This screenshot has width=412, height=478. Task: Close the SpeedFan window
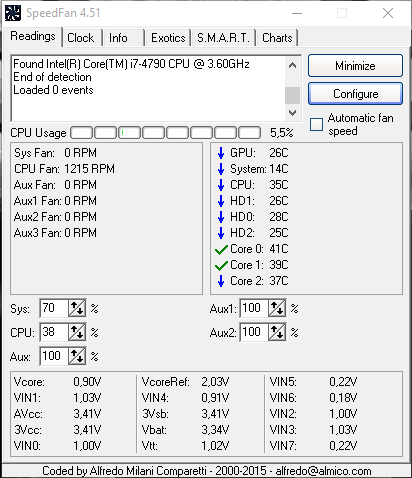coord(388,13)
